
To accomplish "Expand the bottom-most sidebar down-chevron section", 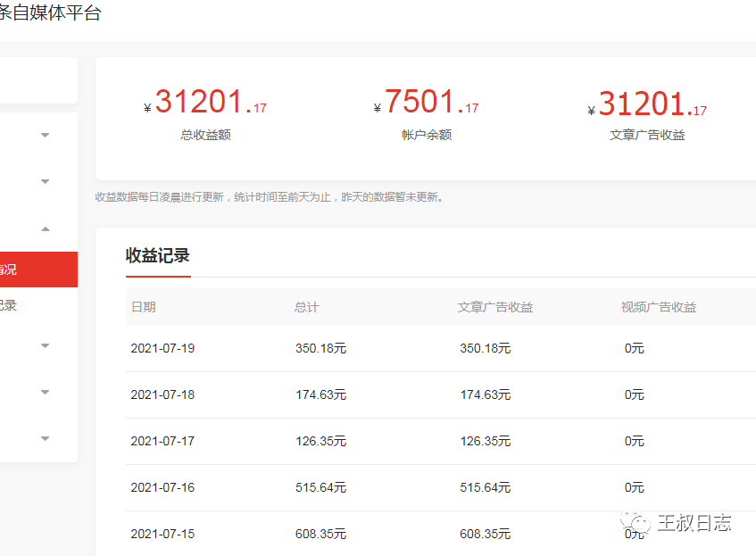I will pos(46,438).
